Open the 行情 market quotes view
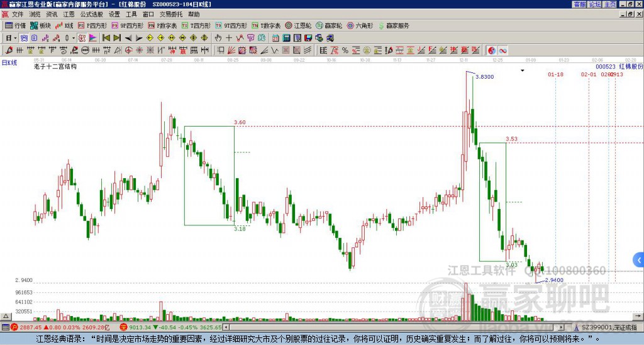The width and height of the screenshot is (644, 345). click(x=15, y=25)
